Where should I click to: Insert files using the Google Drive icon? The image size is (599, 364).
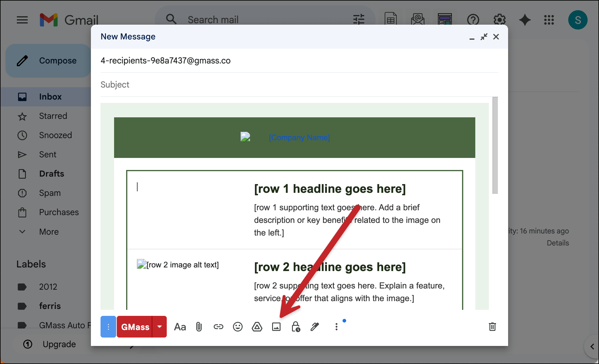point(257,327)
